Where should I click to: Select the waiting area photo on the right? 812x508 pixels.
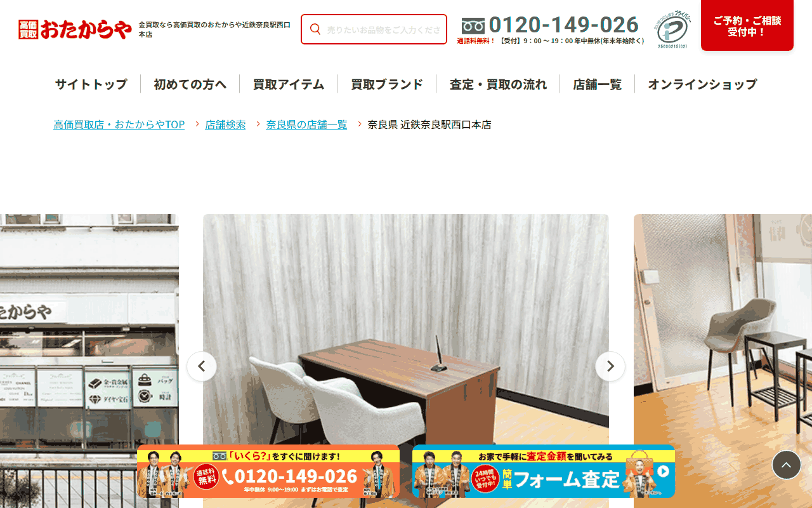(x=723, y=361)
